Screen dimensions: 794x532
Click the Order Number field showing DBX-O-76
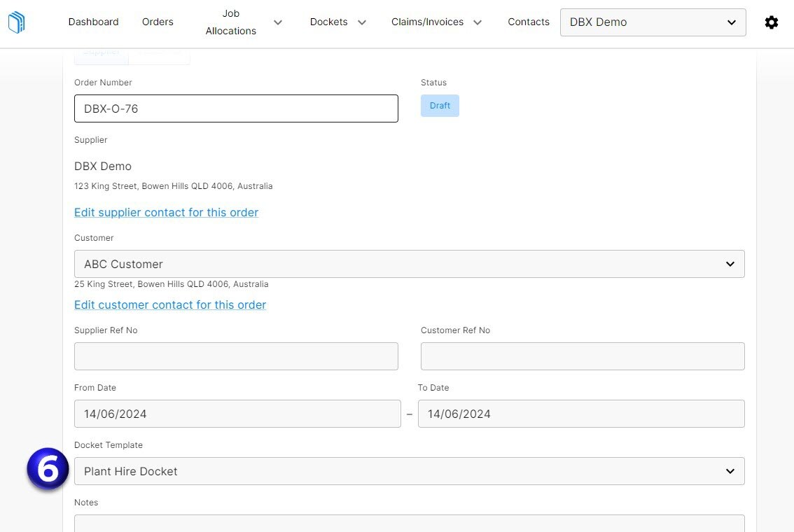(x=236, y=108)
